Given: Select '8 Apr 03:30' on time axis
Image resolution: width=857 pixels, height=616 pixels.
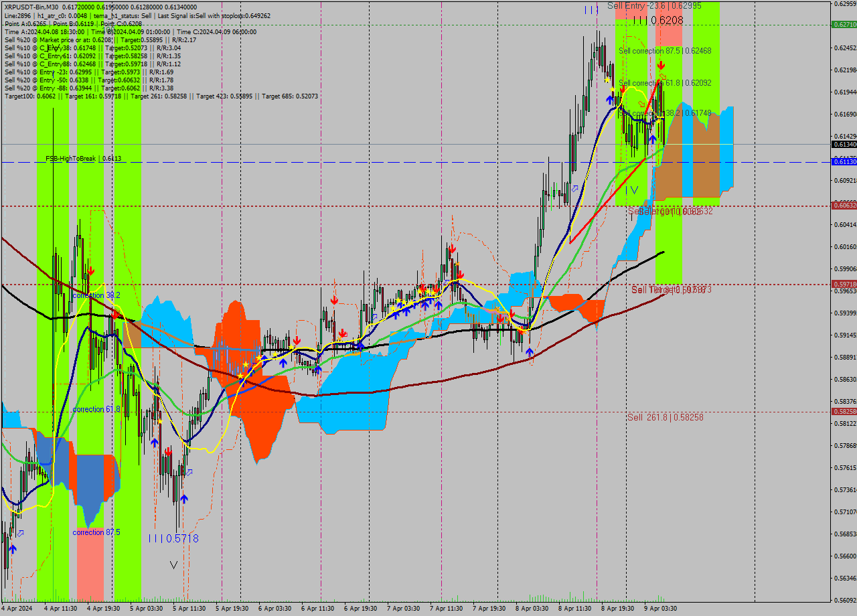Looking at the screenshot, I should click(x=532, y=609).
